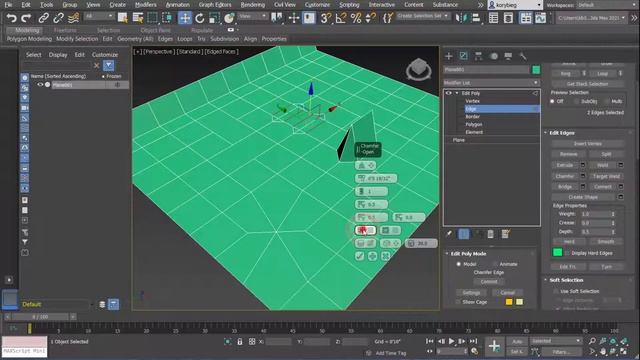The height and width of the screenshot is (360, 640).
Task: Toggle the Angle Snap icon
Action: [x=340, y=18]
